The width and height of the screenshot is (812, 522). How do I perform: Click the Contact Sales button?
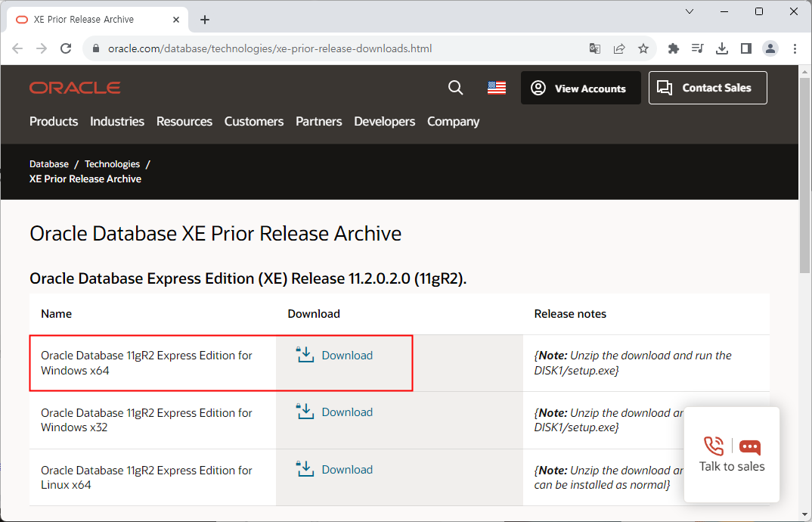(x=708, y=88)
